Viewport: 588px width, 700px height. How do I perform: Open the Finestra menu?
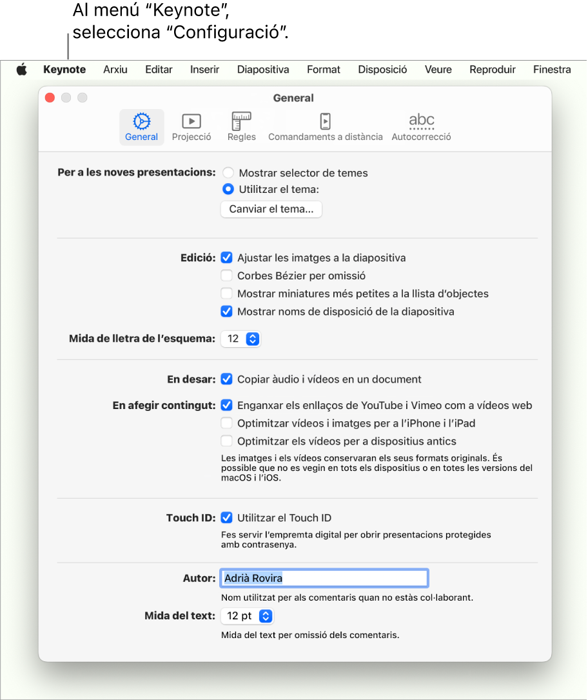[x=552, y=70]
